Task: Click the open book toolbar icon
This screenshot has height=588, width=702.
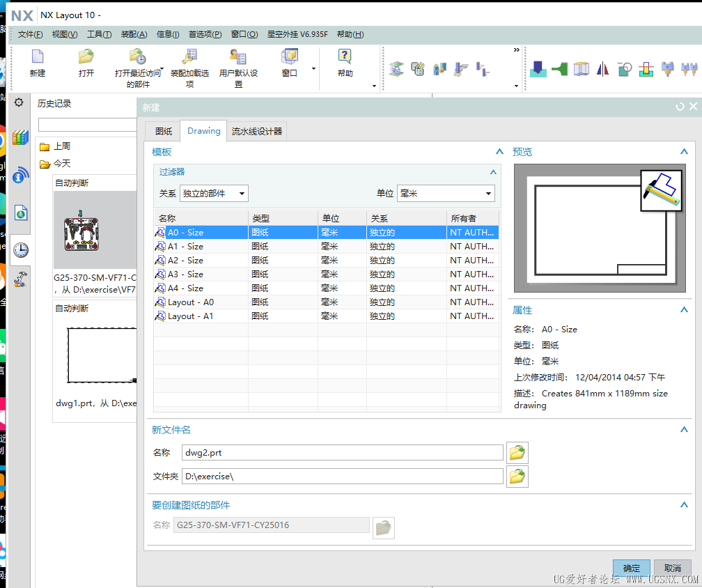Action: [581, 69]
